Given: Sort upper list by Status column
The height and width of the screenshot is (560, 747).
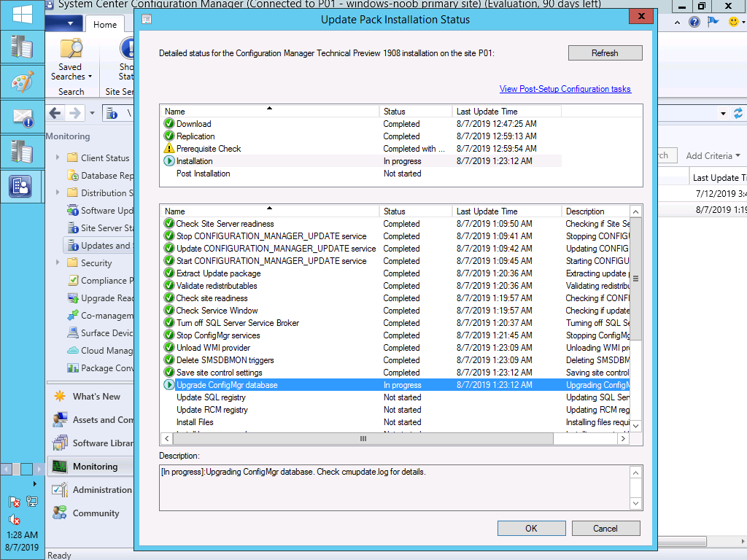Looking at the screenshot, I should click(x=416, y=112).
